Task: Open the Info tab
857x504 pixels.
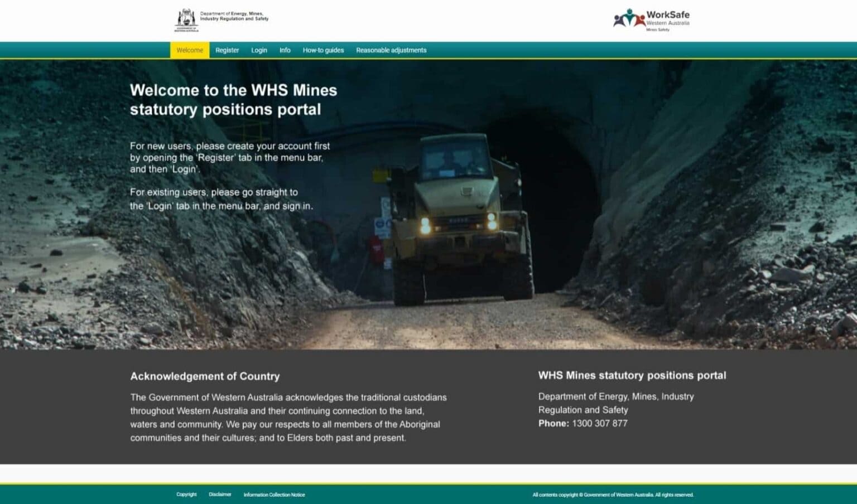Action: 285,50
